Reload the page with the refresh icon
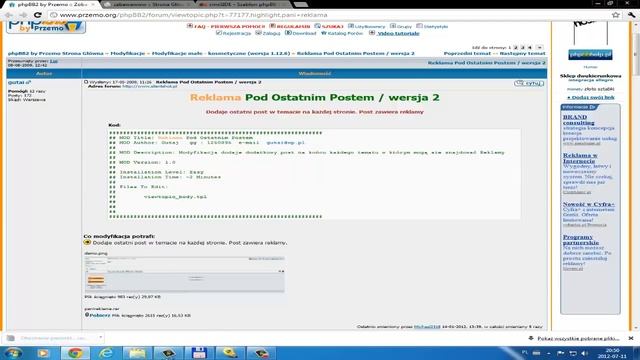The width and height of the screenshot is (640, 360). 38,15
